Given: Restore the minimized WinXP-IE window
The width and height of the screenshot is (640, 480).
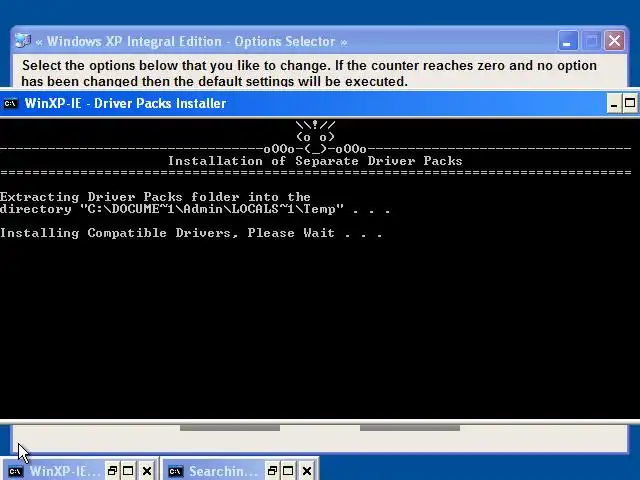Looking at the screenshot, I should (x=112, y=471).
